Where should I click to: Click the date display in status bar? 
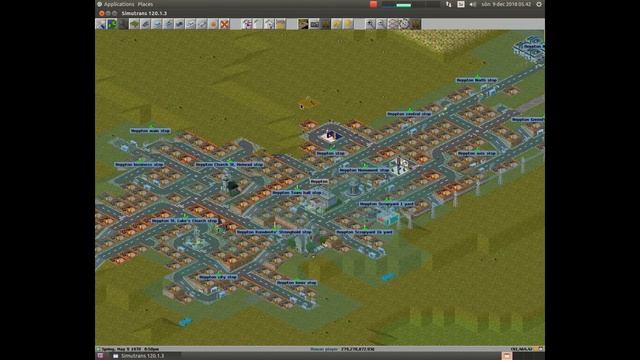[x=130, y=349]
